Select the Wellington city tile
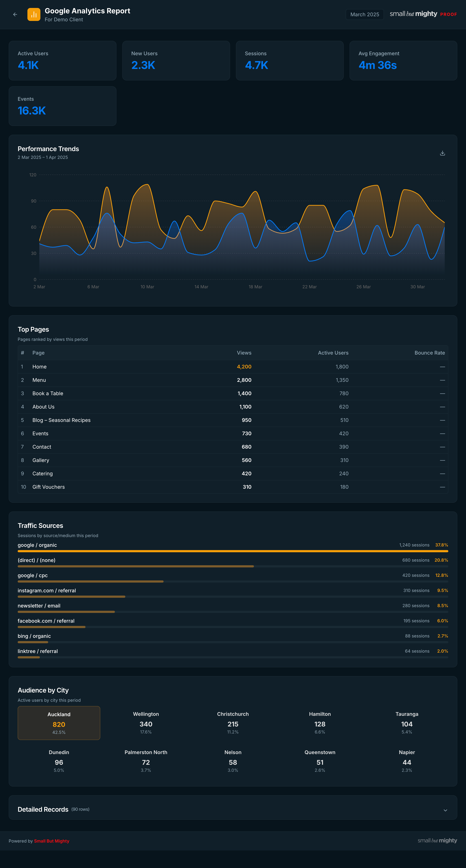The image size is (466, 868). click(146, 723)
